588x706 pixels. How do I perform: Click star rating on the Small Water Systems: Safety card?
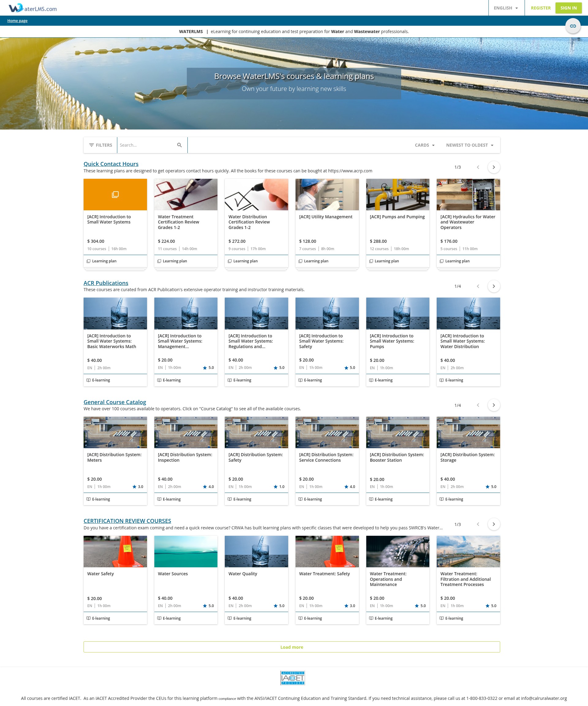349,367
